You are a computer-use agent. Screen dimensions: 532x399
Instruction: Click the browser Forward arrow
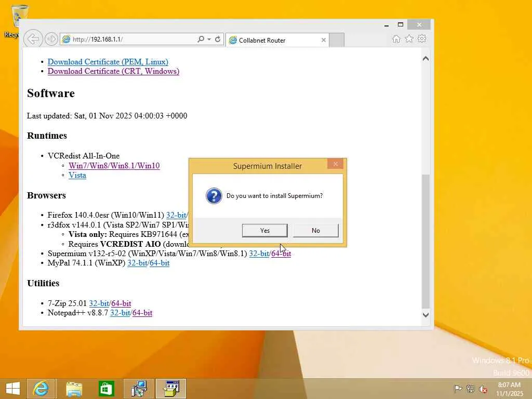coord(51,39)
